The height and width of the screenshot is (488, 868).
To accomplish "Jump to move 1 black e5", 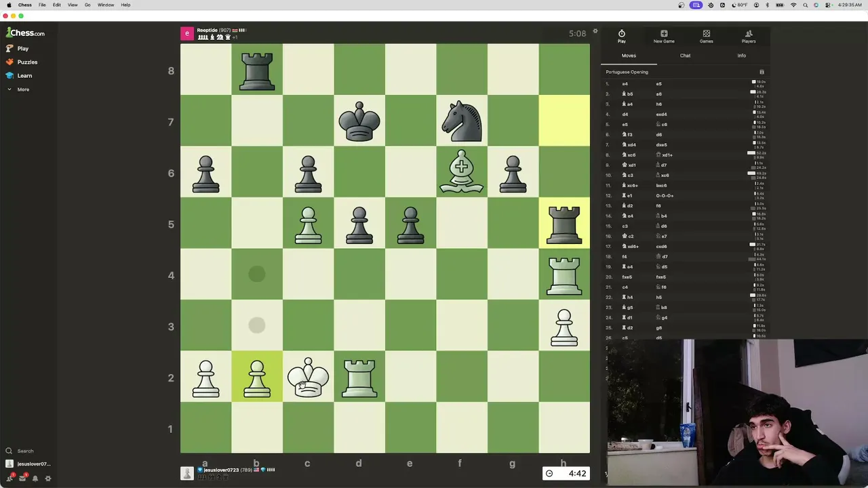I will (x=658, y=84).
